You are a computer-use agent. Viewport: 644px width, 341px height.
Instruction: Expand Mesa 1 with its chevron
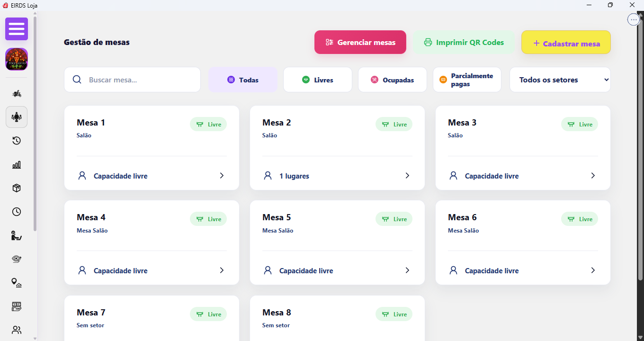[x=222, y=176]
